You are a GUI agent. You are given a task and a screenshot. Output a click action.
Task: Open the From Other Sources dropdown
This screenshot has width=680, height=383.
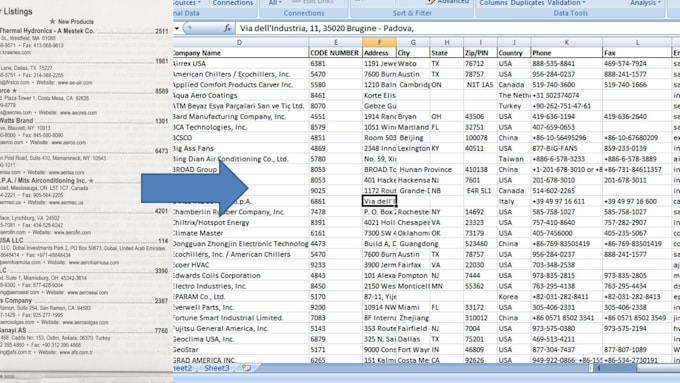tap(187, 3)
